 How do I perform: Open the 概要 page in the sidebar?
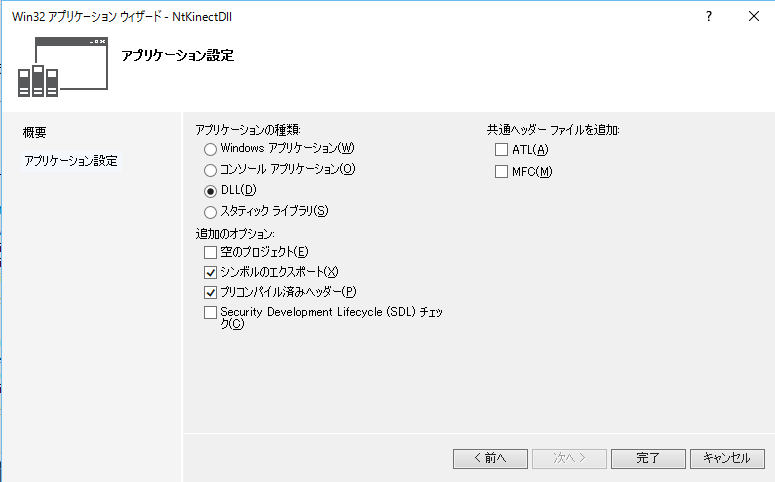(35, 133)
